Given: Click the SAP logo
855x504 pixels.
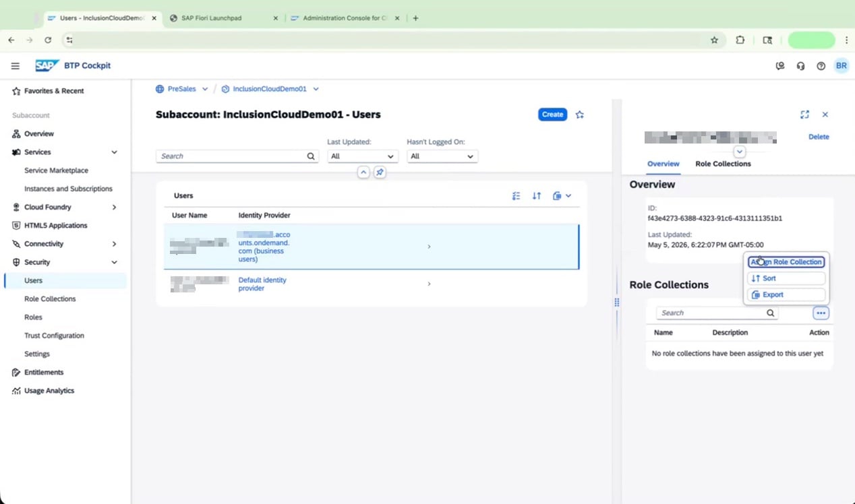Looking at the screenshot, I should pyautogui.click(x=47, y=66).
